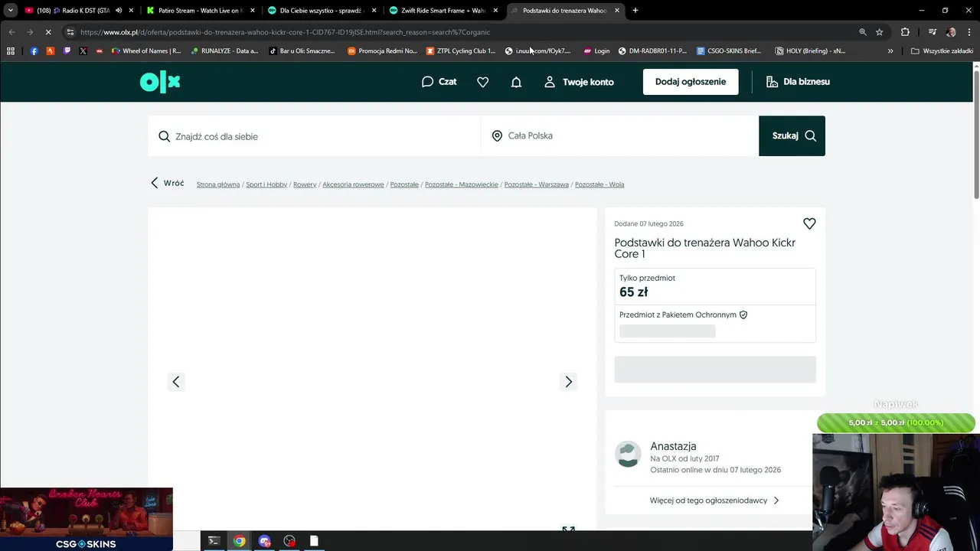Expand listing photo to fullscreen
The width and height of the screenshot is (980, 551).
[x=568, y=530]
